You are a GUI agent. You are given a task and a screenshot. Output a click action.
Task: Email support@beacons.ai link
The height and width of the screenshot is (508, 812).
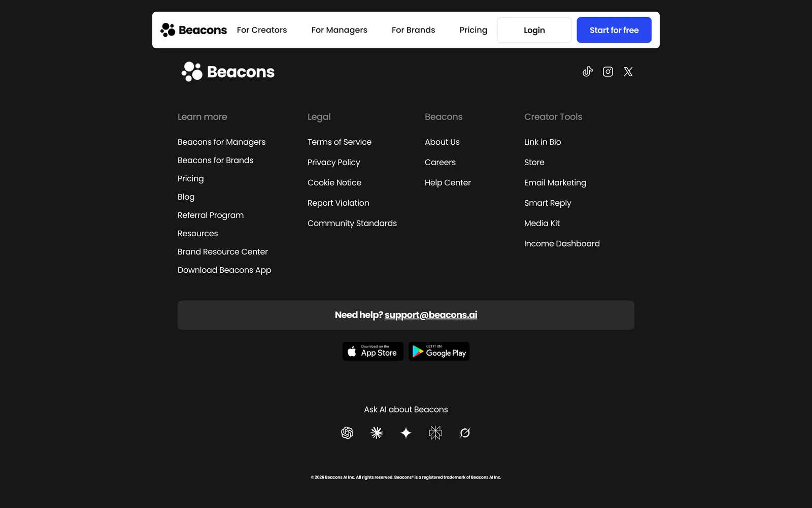click(431, 315)
